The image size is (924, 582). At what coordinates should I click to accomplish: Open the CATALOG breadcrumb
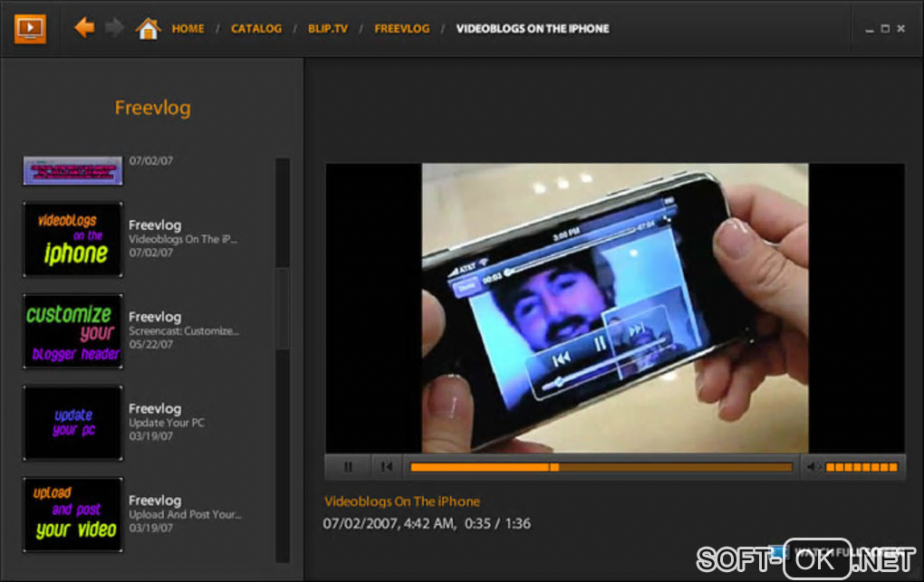tap(256, 29)
